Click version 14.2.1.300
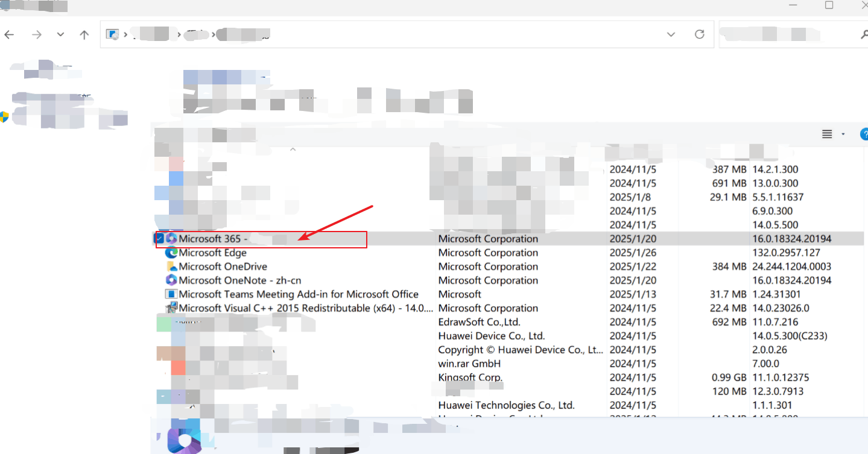Image resolution: width=868 pixels, height=454 pixels. [775, 169]
